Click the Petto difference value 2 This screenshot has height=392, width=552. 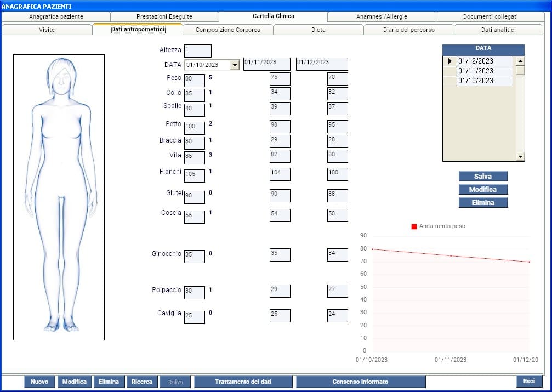(x=210, y=123)
